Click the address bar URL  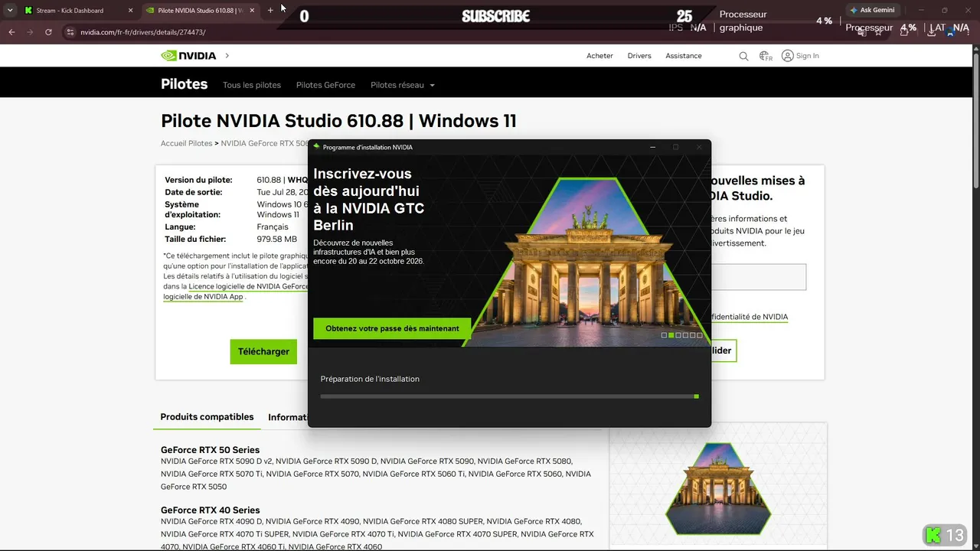click(143, 32)
